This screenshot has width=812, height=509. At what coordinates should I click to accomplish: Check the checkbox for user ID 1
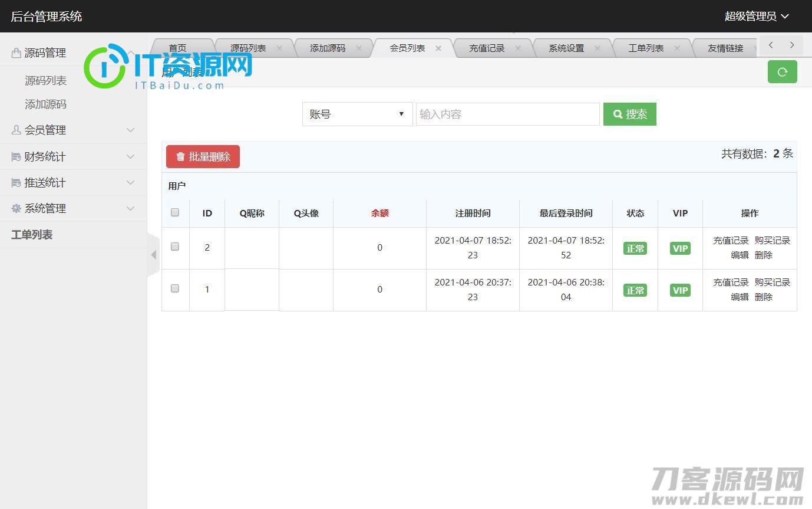(x=175, y=288)
